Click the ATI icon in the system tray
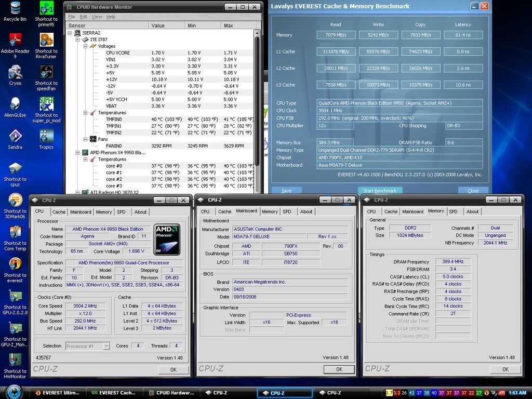532x399 pixels. tap(502, 393)
